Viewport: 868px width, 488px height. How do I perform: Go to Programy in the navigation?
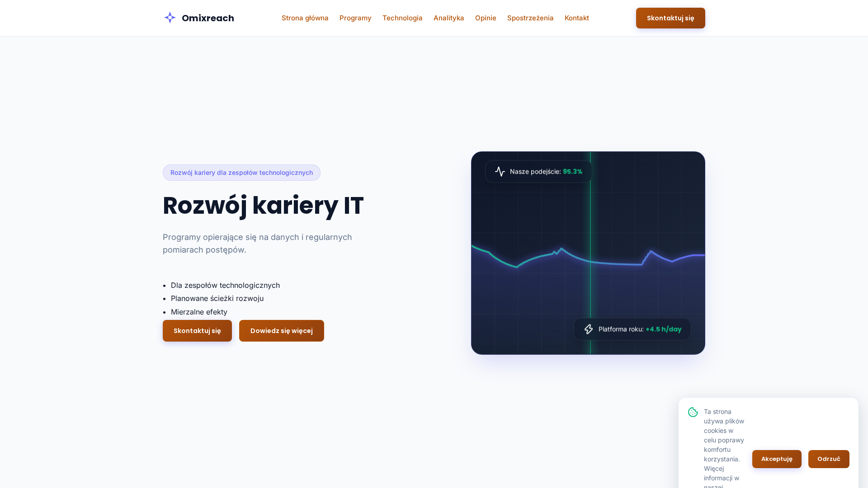[x=355, y=18]
